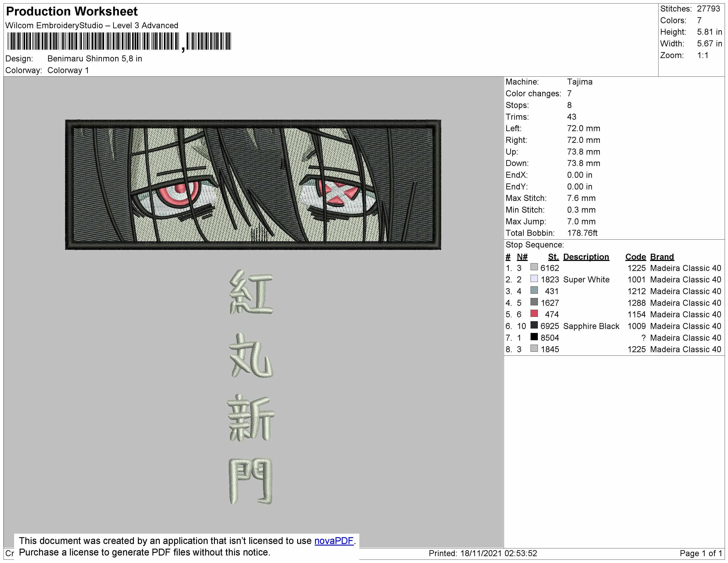Click the EndX value 0.00 in
This screenshot has width=728, height=563.
tap(580, 175)
